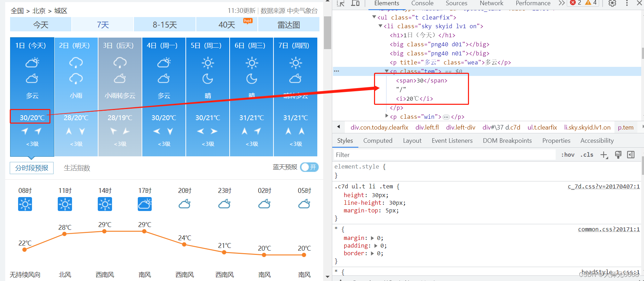Click the 17时 partly cloudy icon

pos(145,204)
